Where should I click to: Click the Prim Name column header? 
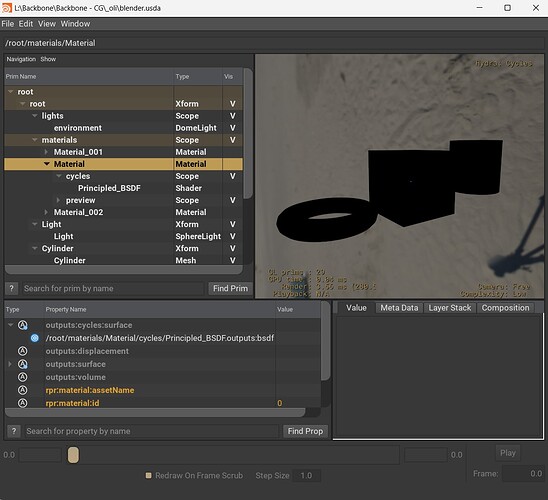coord(89,77)
